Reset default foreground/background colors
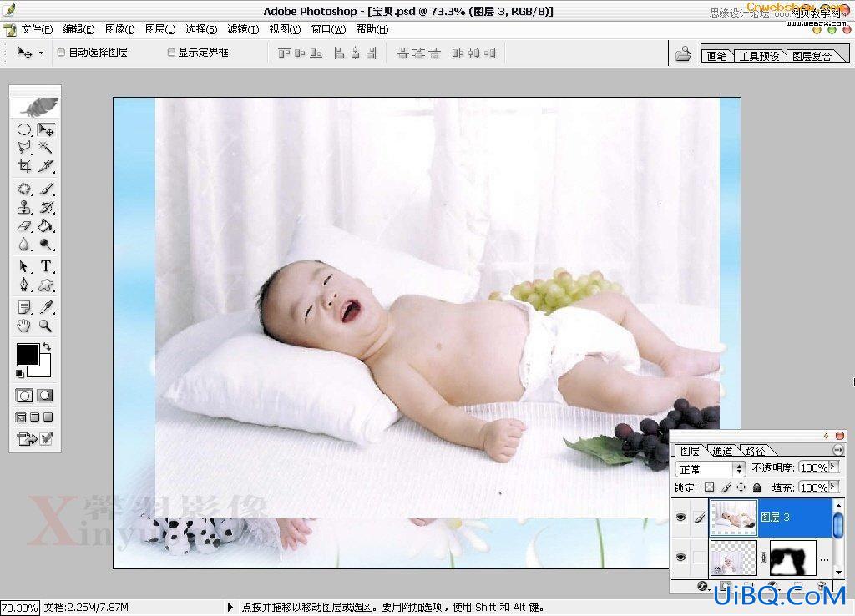 (20, 373)
